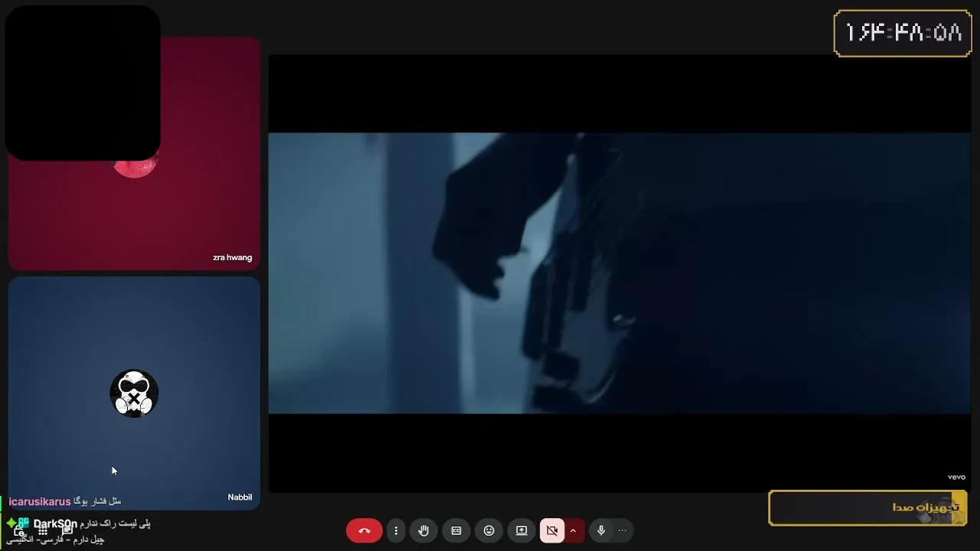The height and width of the screenshot is (551, 980).
Task: Leave the call with the red hang-up button
Action: pos(364,530)
